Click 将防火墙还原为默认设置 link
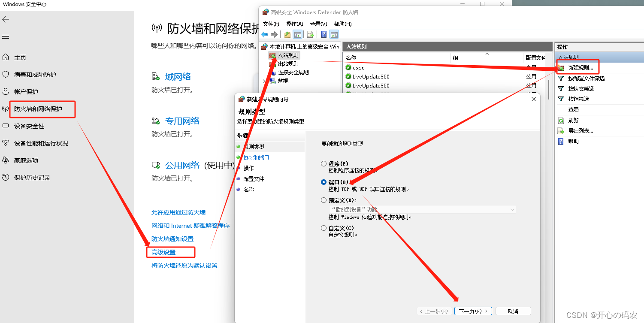This screenshot has height=323, width=644. coord(184,266)
